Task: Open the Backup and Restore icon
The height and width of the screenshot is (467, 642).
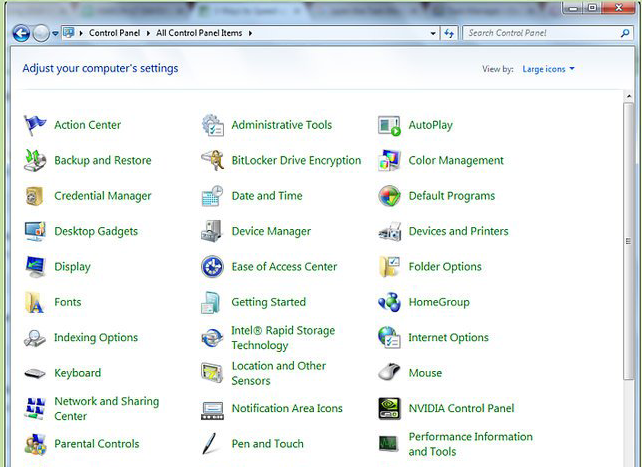Action: (x=35, y=160)
